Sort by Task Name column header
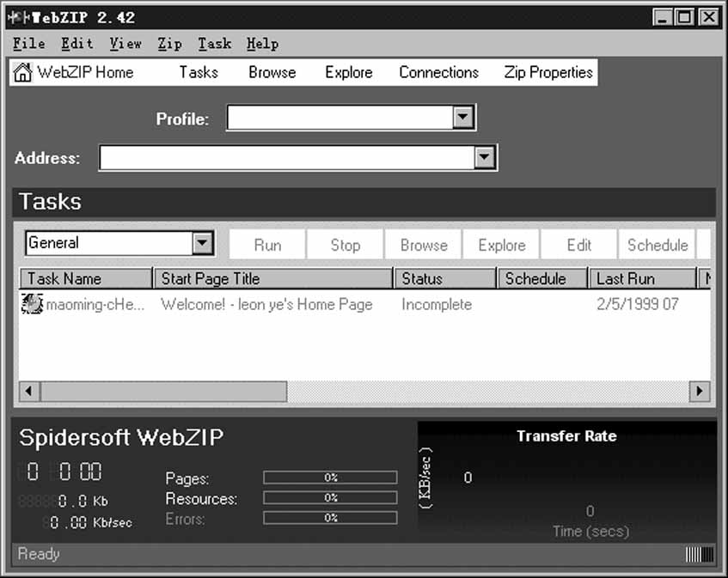Image resolution: width=728 pixels, height=578 pixels. [86, 278]
